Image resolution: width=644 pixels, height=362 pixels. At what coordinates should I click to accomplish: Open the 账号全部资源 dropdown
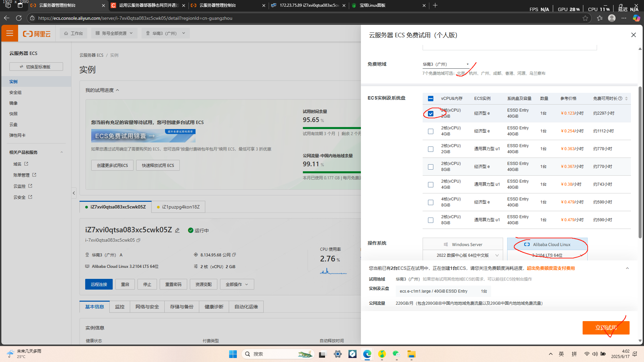point(114,33)
